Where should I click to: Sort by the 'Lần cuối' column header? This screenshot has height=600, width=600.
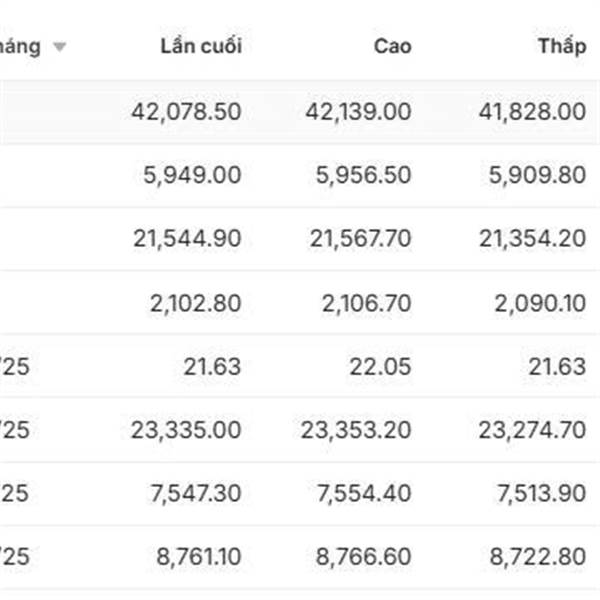201,46
